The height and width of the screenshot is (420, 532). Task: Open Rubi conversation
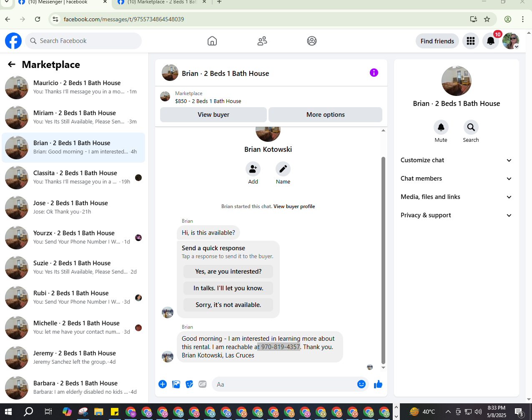pyautogui.click(x=73, y=298)
